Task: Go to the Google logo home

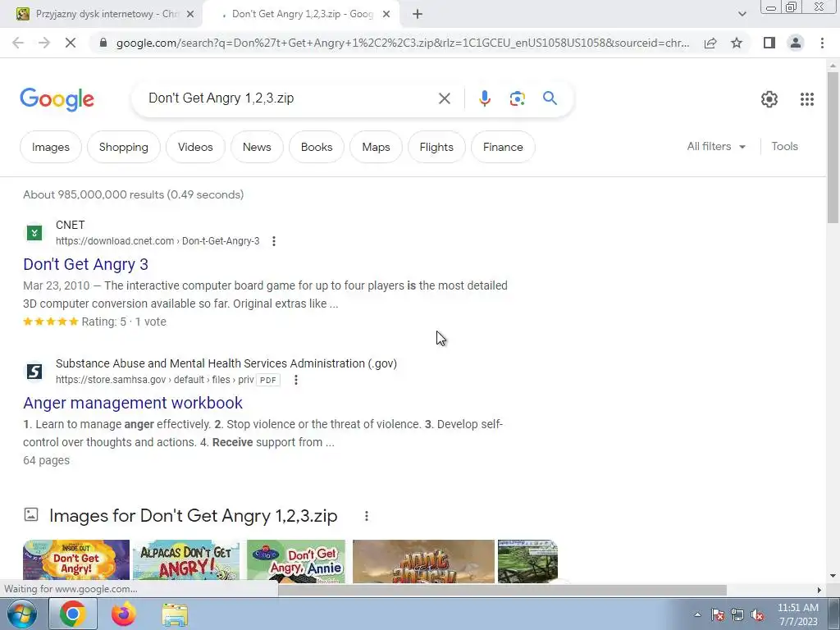Action: (x=57, y=99)
